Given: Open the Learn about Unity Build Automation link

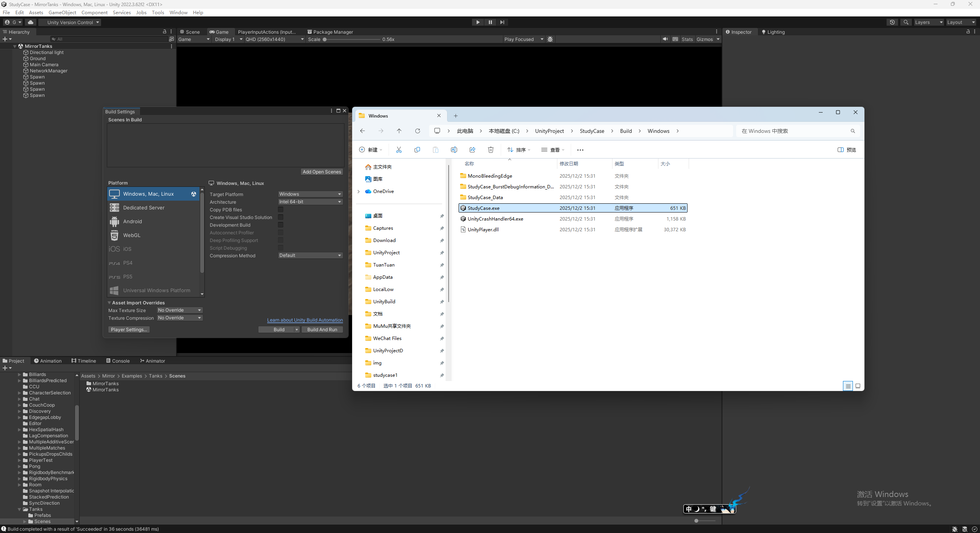Looking at the screenshot, I should 305,320.
